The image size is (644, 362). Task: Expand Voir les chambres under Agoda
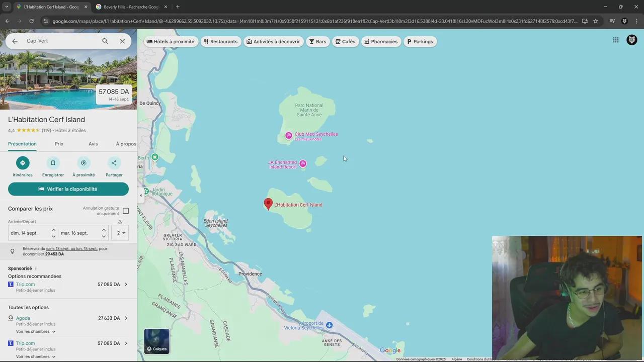(x=36, y=332)
